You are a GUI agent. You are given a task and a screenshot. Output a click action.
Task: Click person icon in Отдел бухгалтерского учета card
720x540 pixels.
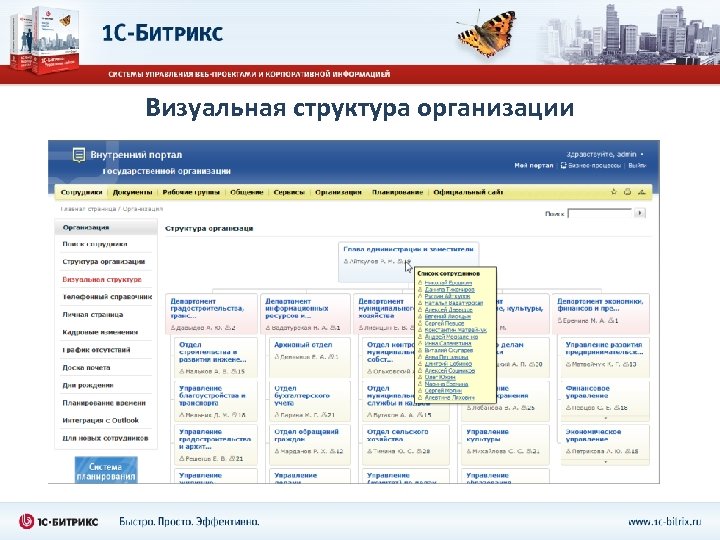point(277,415)
